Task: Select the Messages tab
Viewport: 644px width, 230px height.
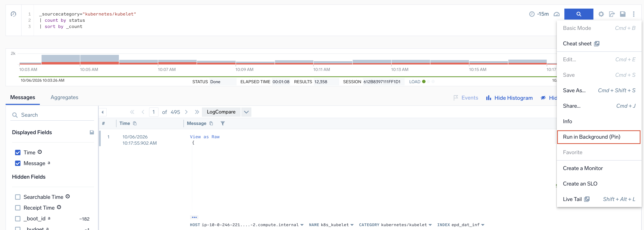Action: tap(23, 97)
